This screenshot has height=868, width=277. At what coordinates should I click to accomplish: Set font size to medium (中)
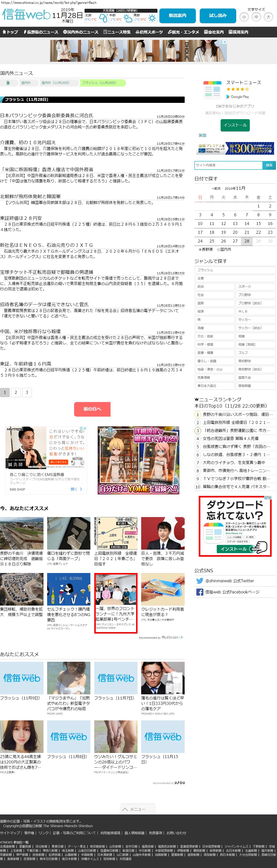256,17
